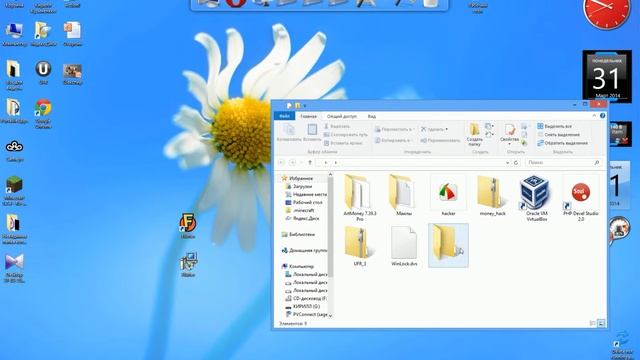Select the WinLock.dvs file
The height and width of the screenshot is (360, 640).
(x=404, y=246)
